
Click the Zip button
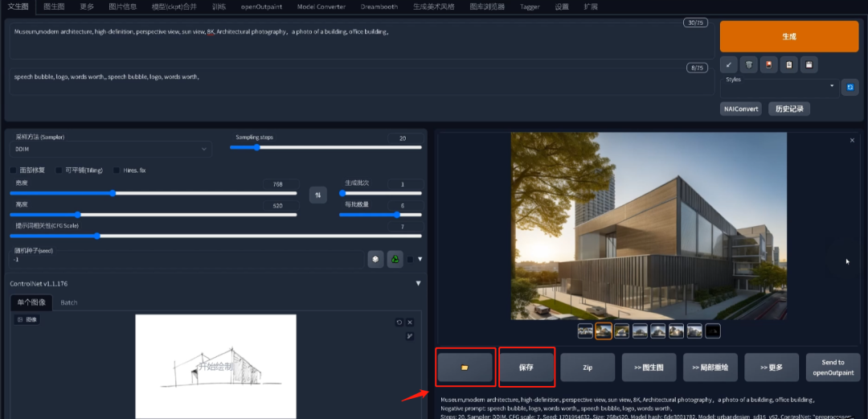pos(588,367)
